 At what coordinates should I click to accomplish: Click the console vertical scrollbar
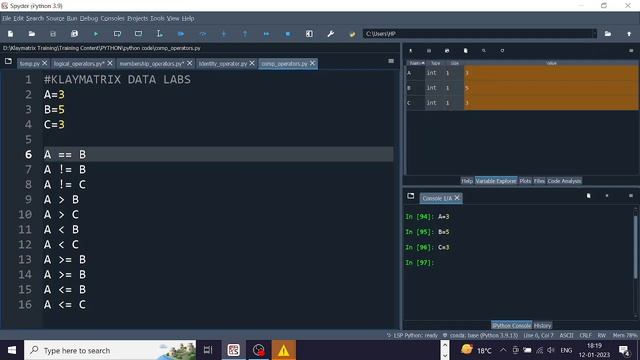(635, 247)
